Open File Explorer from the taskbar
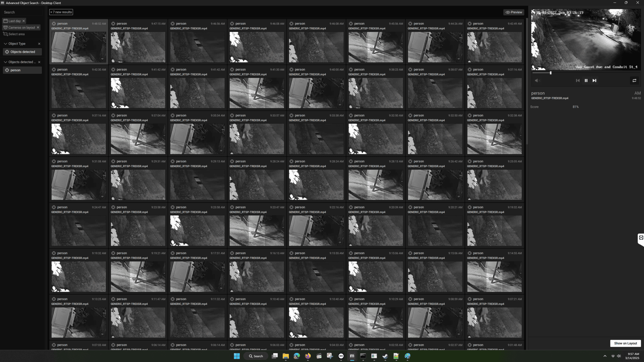Screen dimensions: 644x362 pos(286,356)
